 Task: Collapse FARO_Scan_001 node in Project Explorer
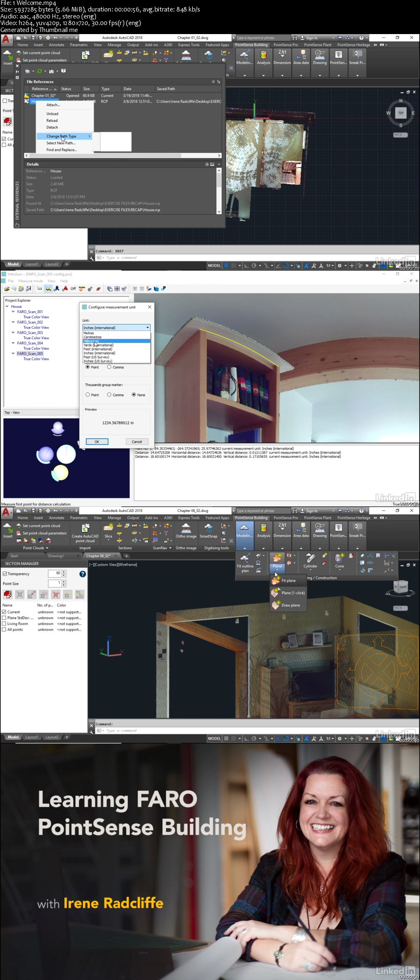click(x=13, y=312)
